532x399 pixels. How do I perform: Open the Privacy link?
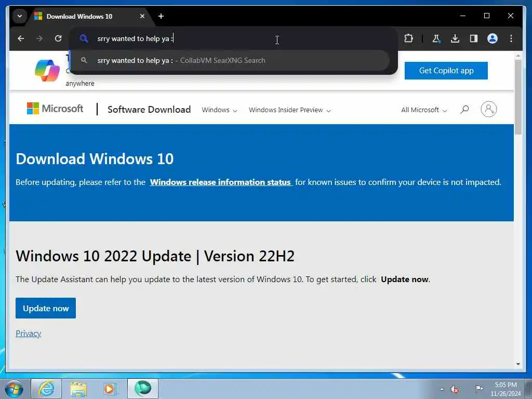pos(29,334)
